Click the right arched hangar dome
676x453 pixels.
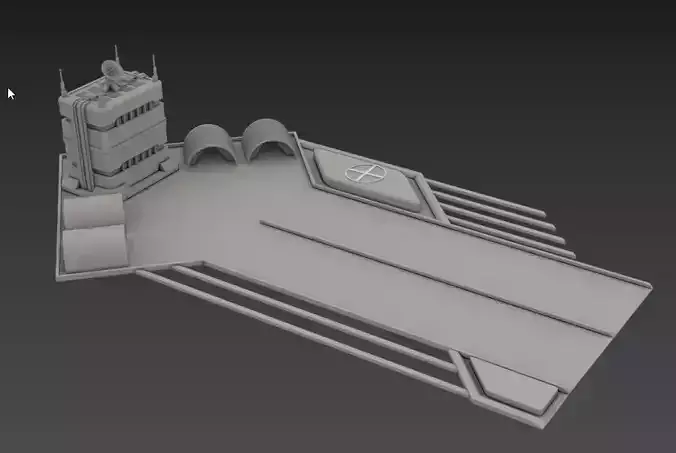(269, 140)
